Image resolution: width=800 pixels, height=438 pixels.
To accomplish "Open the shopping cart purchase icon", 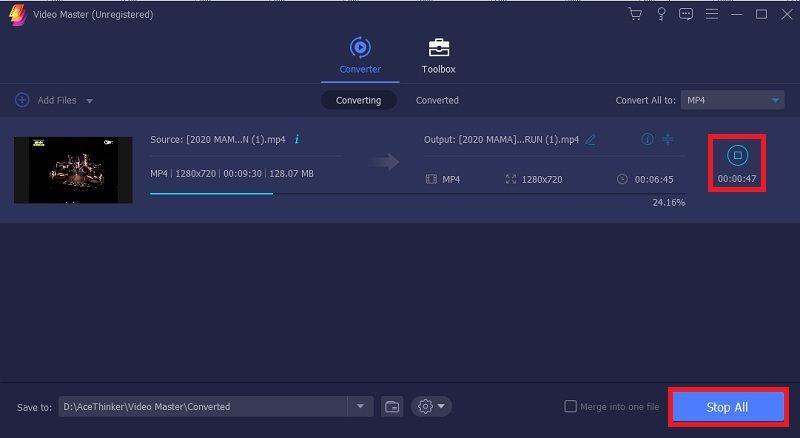I will coord(635,14).
